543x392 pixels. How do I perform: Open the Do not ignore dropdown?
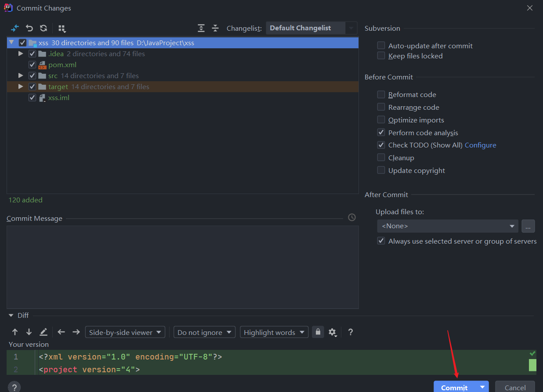click(x=205, y=332)
